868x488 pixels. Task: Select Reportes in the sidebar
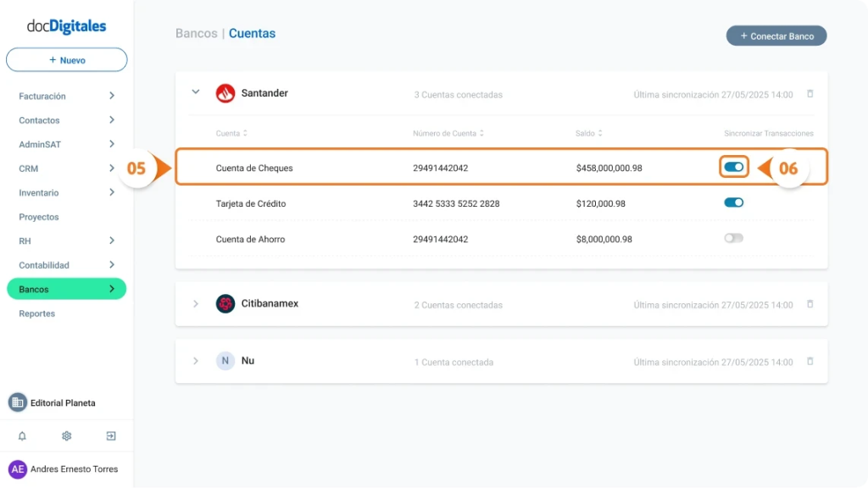tap(37, 313)
